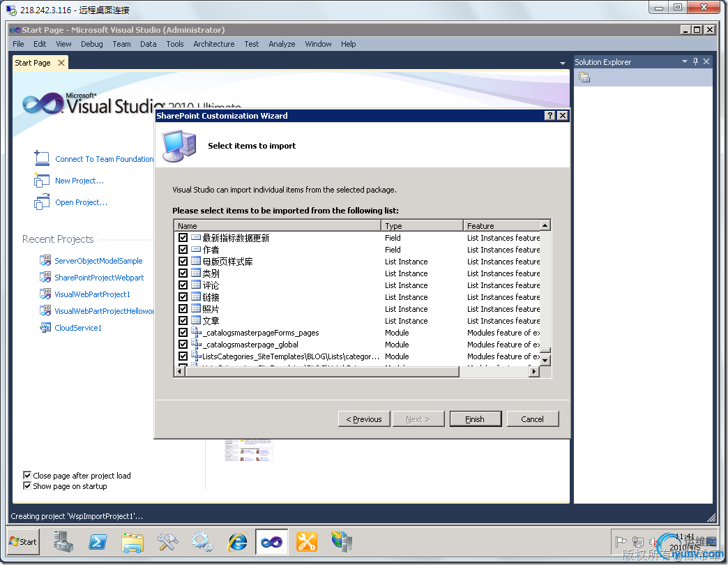Open the File menu
This screenshot has width=728, height=565.
click(18, 44)
